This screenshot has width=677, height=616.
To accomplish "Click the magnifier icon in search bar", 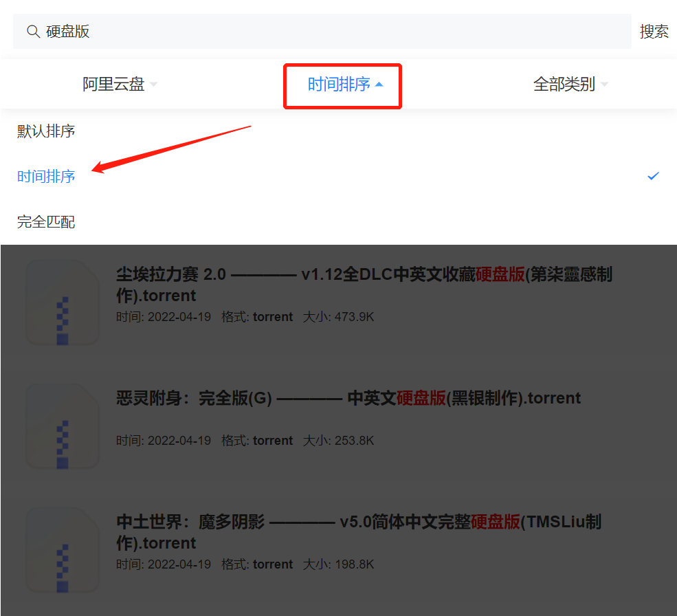I will tap(33, 32).
